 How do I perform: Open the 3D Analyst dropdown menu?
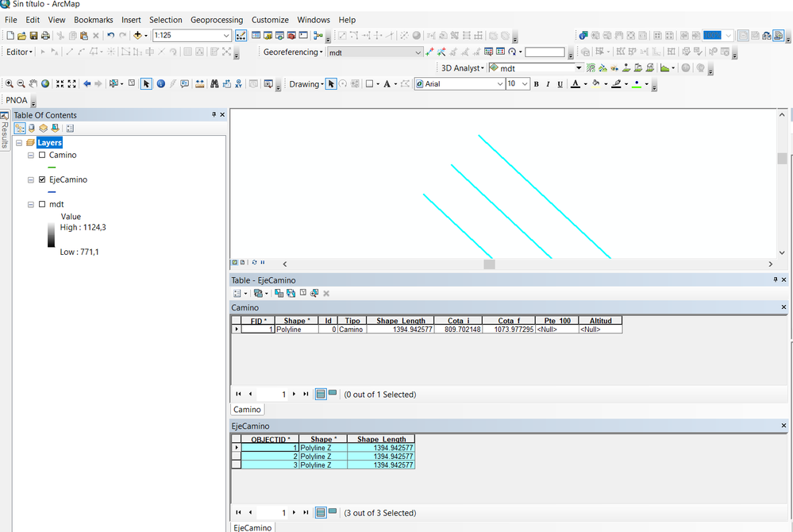click(x=462, y=67)
